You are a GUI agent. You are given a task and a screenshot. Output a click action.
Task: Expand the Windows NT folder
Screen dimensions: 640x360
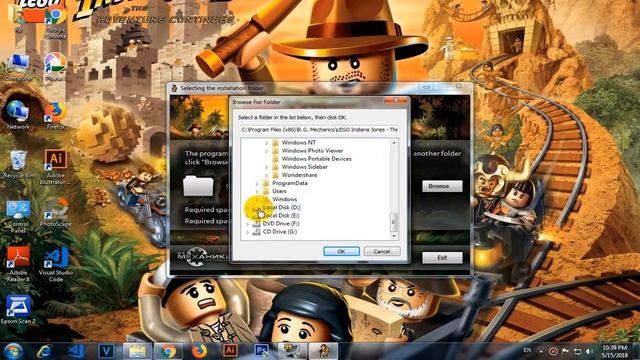tap(266, 142)
